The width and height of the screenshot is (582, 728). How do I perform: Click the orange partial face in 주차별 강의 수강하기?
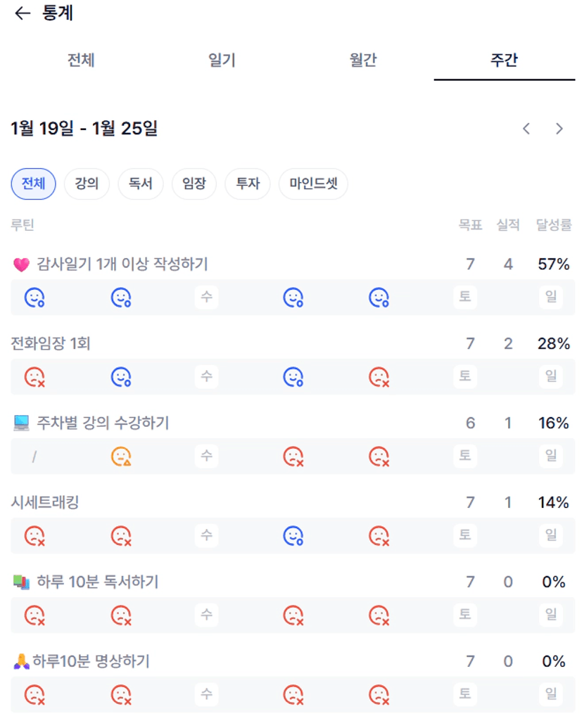pos(121,456)
